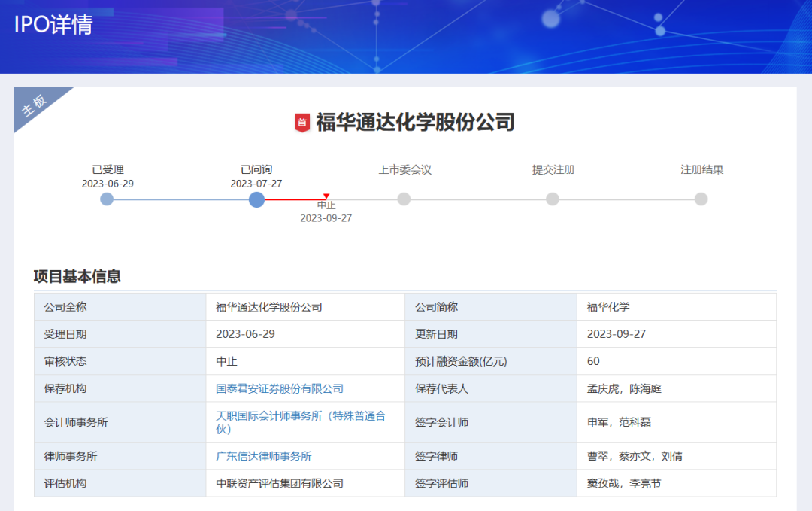The height and width of the screenshot is (511, 812).
Task: Click the red 中止 triangle marker
Action: coord(326,196)
